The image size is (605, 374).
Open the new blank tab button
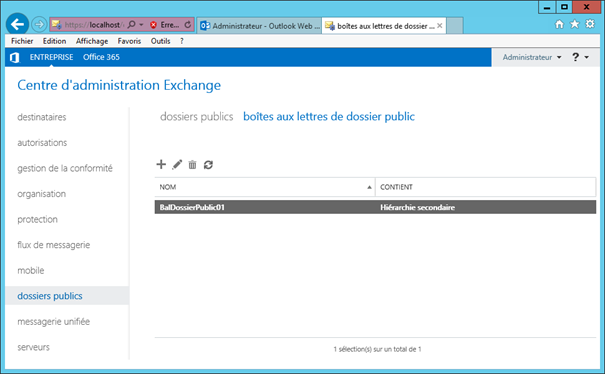[455, 26]
